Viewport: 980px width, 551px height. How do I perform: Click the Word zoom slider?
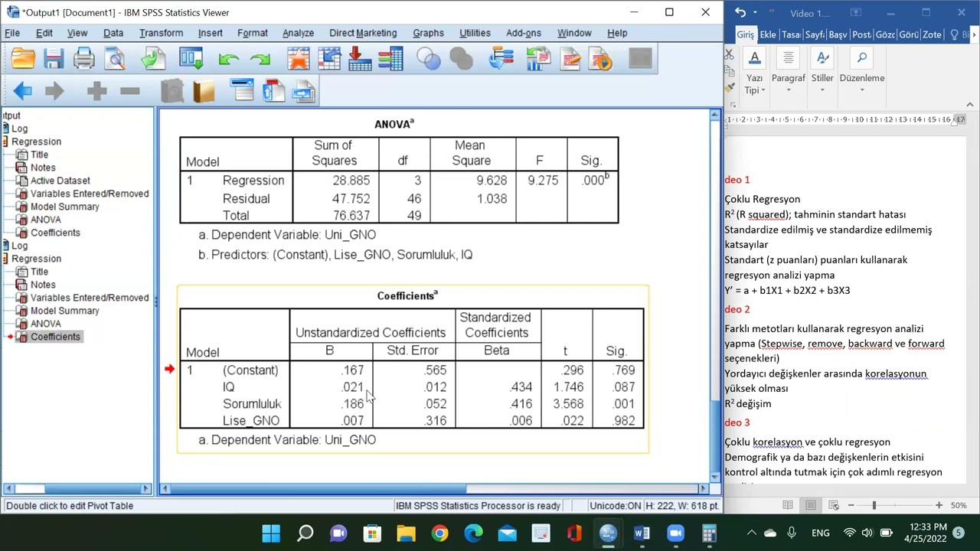(x=874, y=505)
